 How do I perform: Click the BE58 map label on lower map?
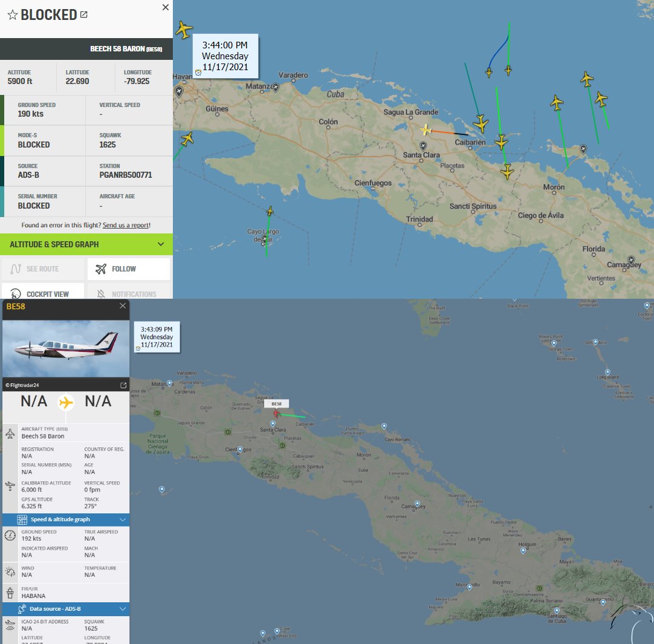point(277,403)
